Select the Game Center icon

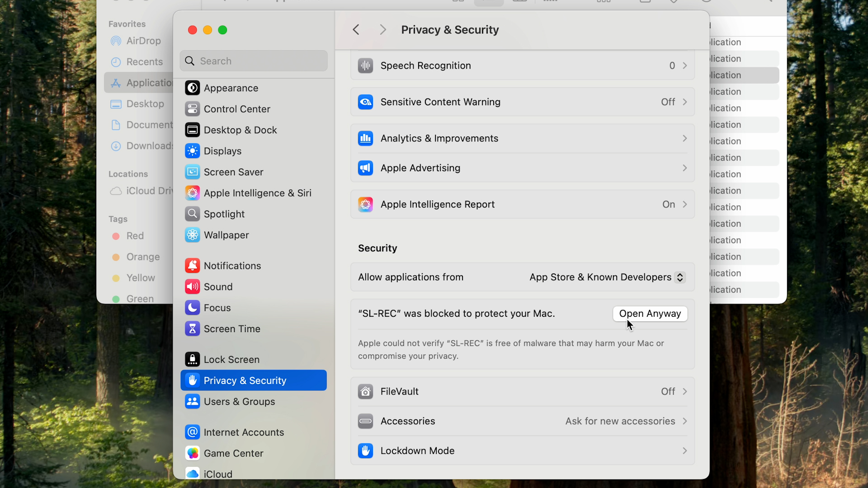click(192, 453)
